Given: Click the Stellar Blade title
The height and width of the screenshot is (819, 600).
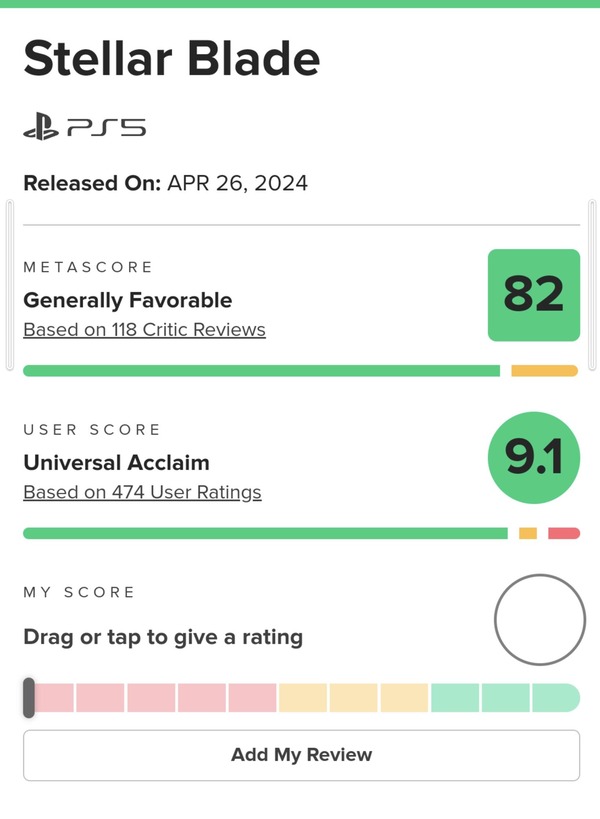Looking at the screenshot, I should pos(172,58).
